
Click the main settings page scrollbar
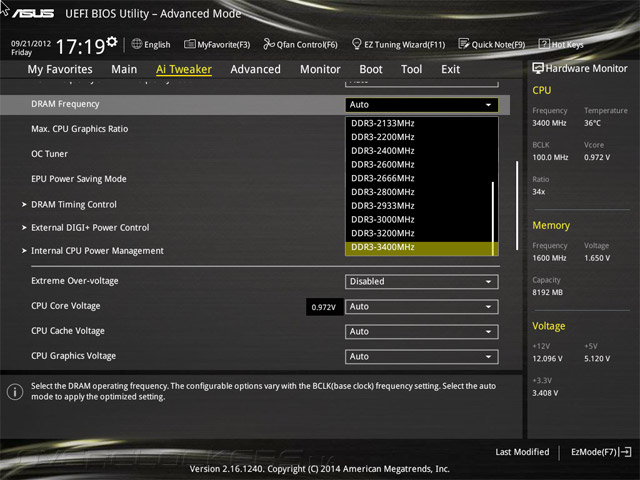[x=517, y=205]
